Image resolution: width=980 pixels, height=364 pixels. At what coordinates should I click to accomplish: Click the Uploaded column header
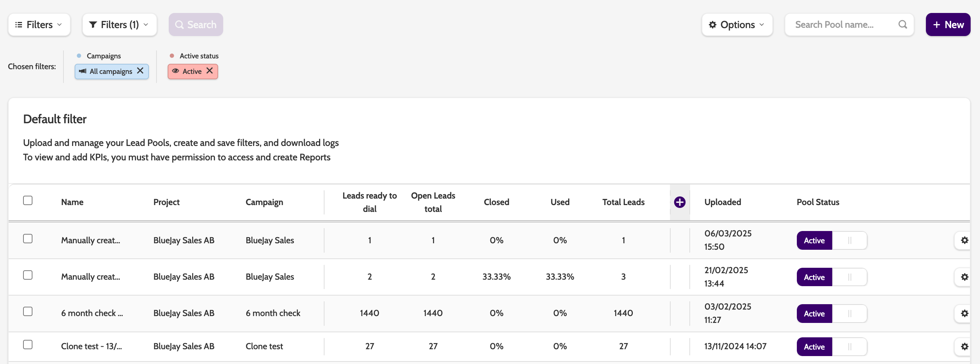pyautogui.click(x=723, y=202)
